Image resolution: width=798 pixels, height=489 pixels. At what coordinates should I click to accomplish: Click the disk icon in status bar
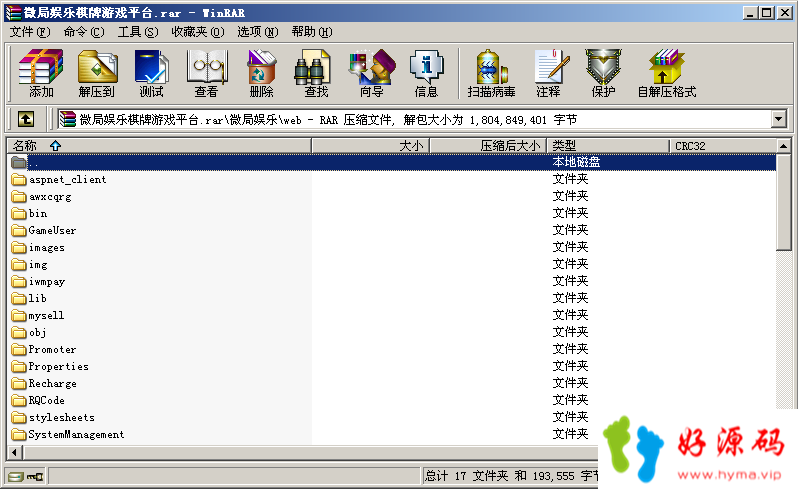coord(16,476)
